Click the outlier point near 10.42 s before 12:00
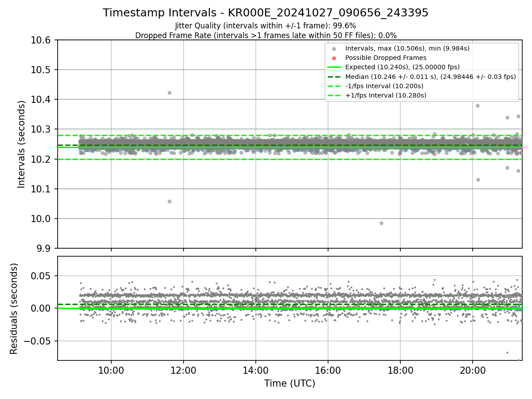Viewport: 532px width, 399px height. coord(169,93)
